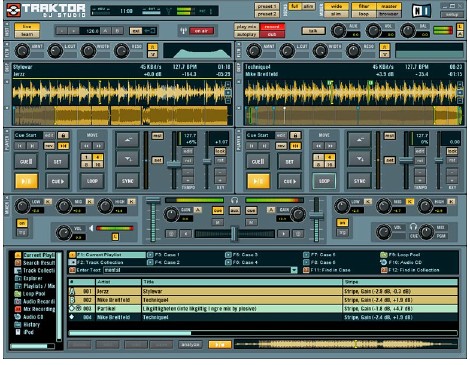Click deck B pitch bend up arrow

click(359, 140)
